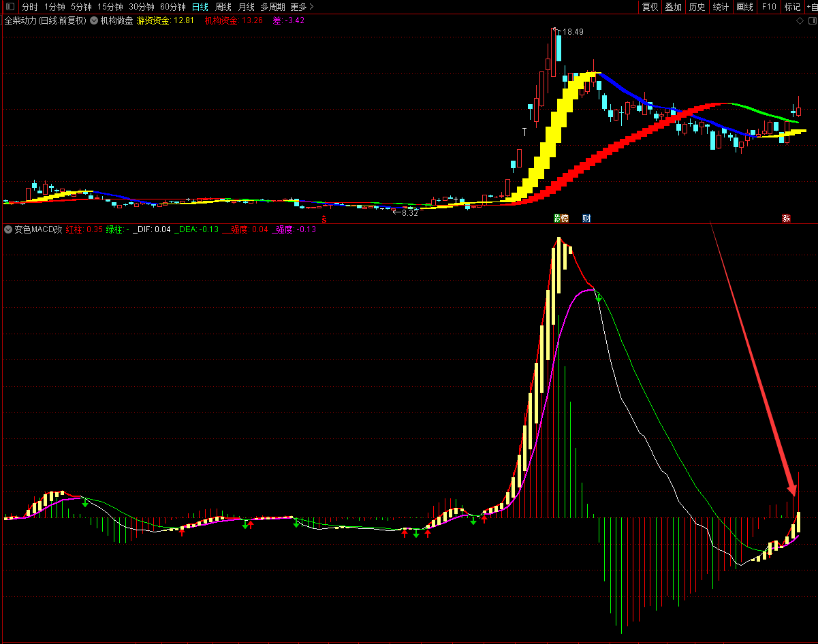Screen dimensions: 818x644
Task: Click the magenta 强度: -0.13 readout
Action: point(295,229)
